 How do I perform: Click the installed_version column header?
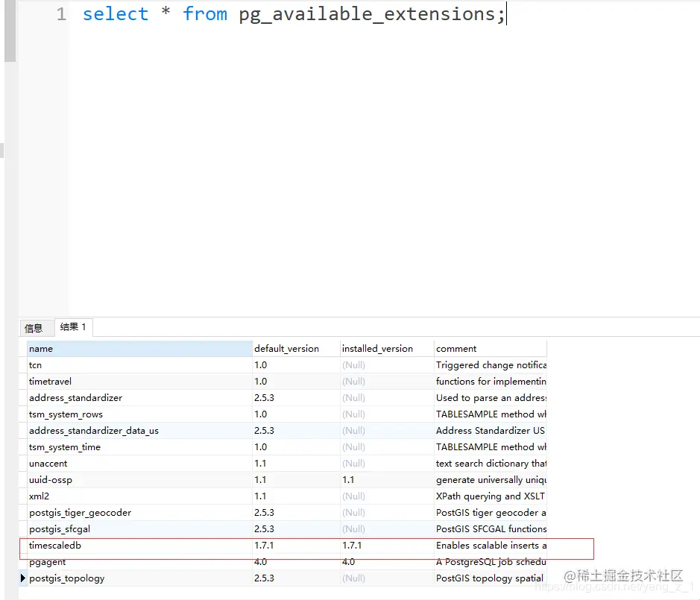387,349
